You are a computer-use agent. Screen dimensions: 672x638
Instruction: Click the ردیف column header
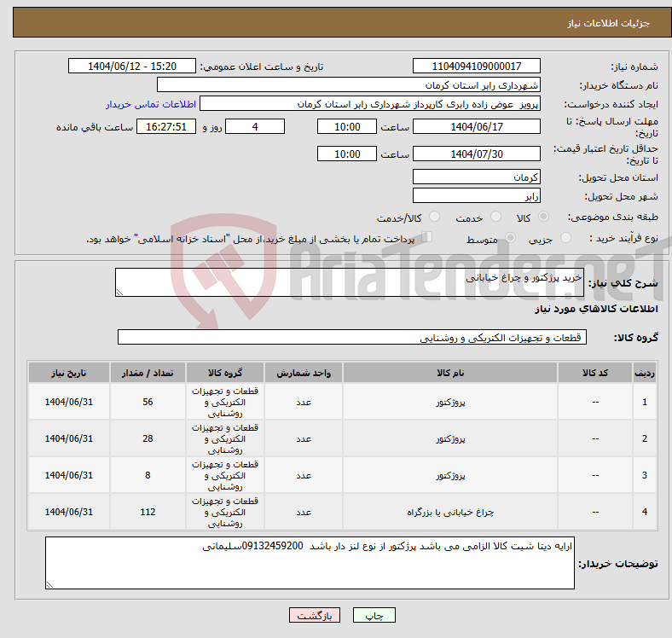pos(644,373)
